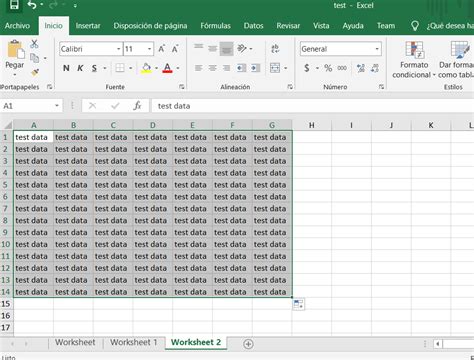Click the Merge and Center icon
474x360 pixels.
[275, 68]
